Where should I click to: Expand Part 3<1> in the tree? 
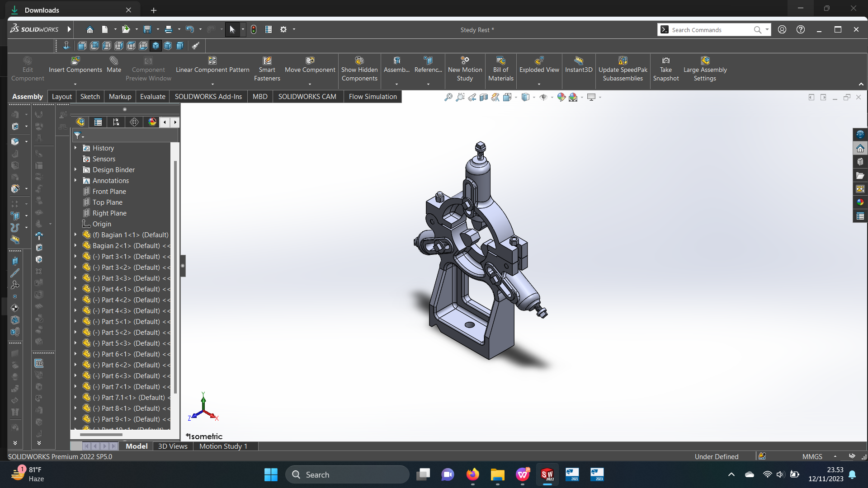pos(75,257)
